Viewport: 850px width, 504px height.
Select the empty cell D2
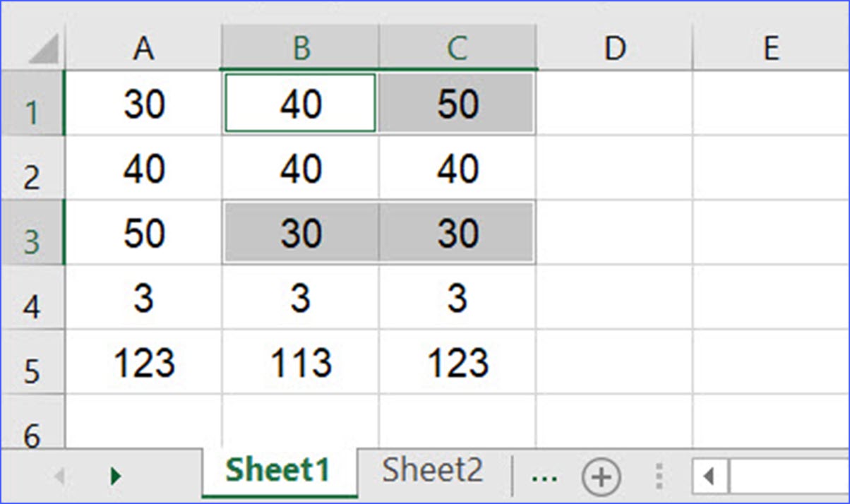(x=616, y=168)
